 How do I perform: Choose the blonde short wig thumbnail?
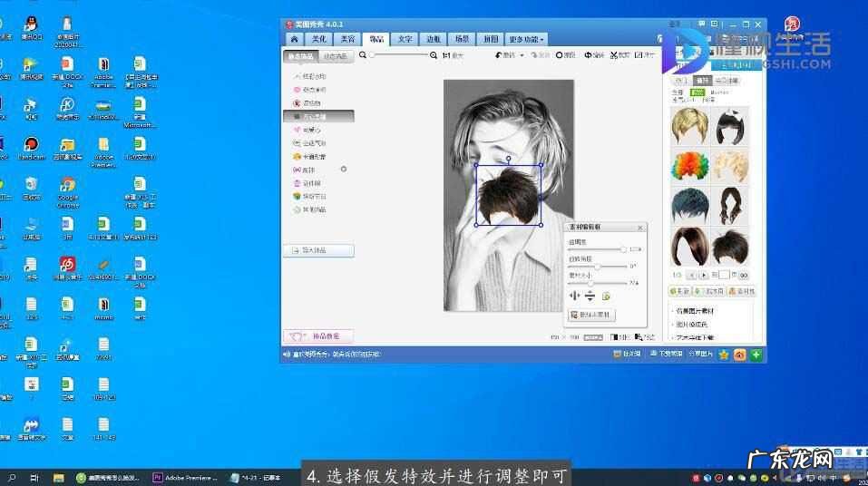click(x=689, y=126)
